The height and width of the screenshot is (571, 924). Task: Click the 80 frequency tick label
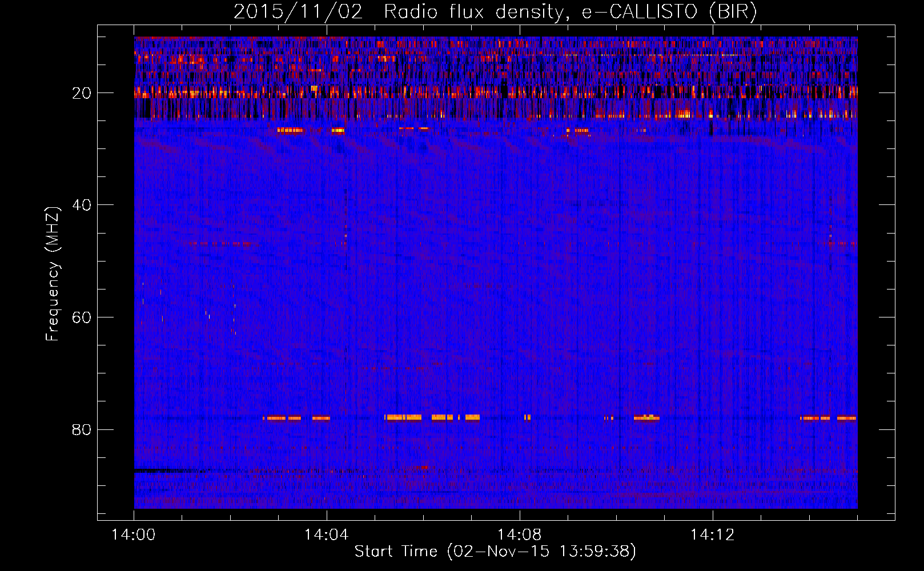tap(82, 429)
